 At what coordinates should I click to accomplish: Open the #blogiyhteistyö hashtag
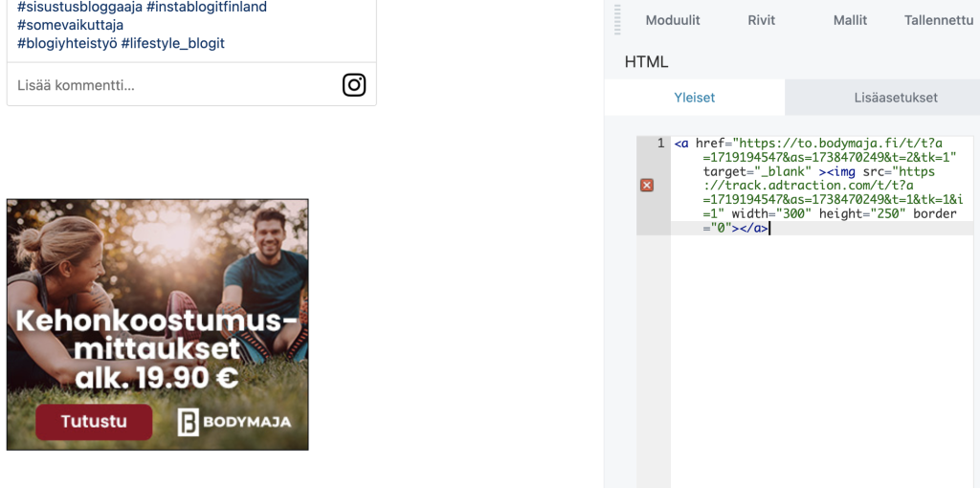point(67,43)
